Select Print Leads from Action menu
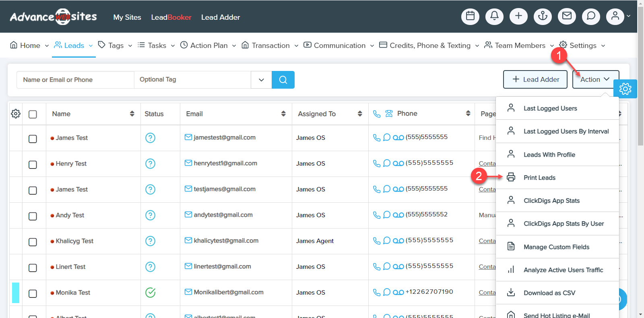 point(539,178)
